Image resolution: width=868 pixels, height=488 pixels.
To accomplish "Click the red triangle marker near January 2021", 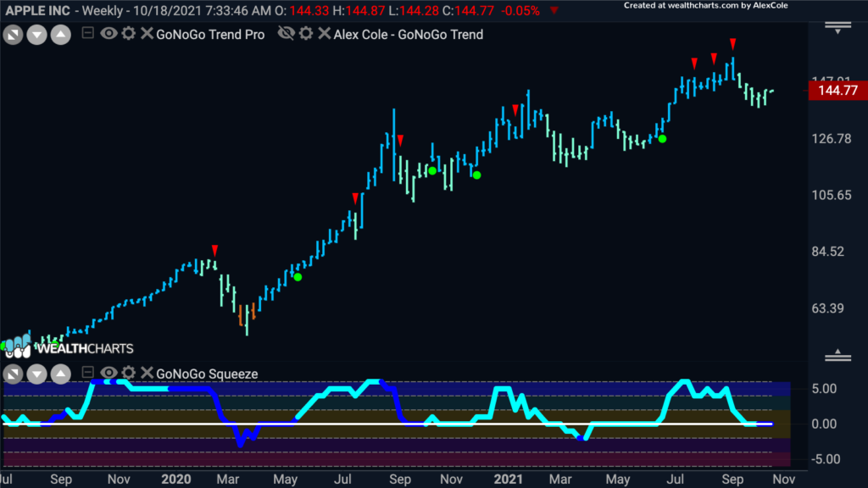I will 515,110.
